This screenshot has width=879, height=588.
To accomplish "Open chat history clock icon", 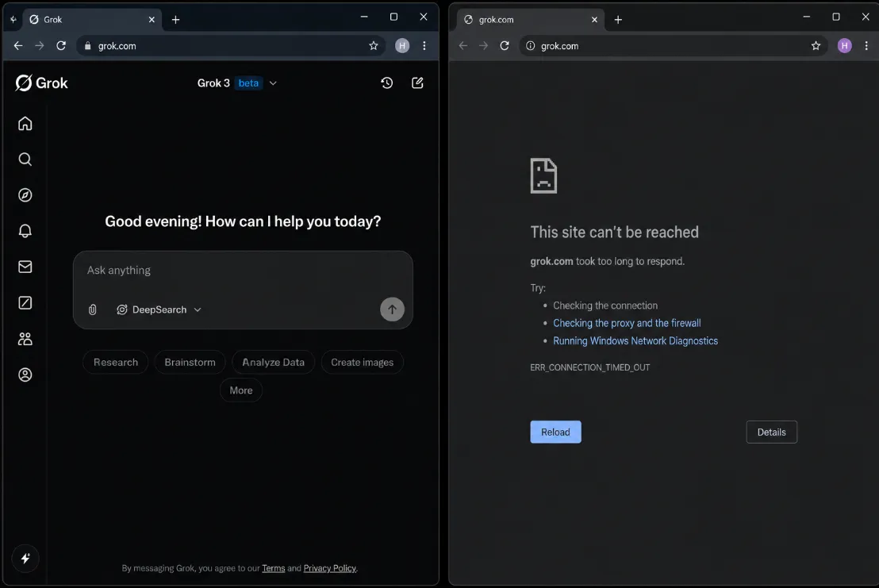I will pos(387,83).
